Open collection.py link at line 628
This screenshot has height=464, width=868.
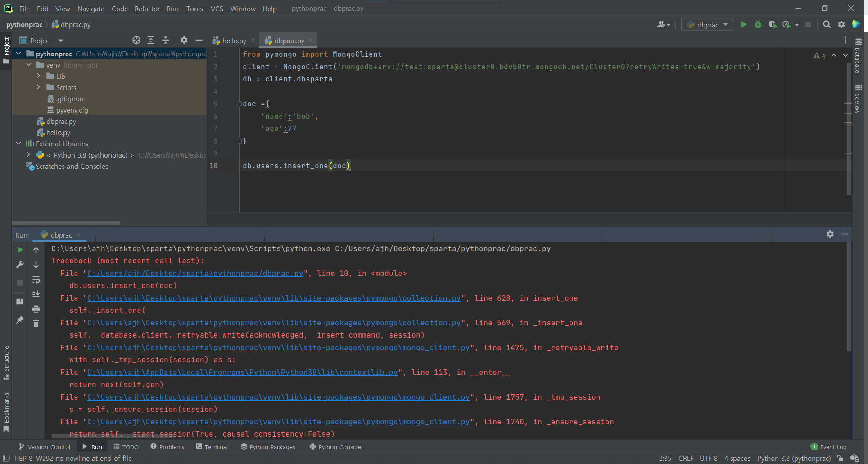(274, 298)
